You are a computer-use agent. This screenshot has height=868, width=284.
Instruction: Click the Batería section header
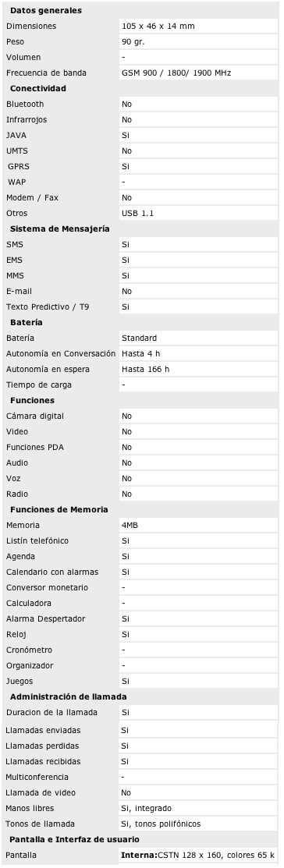point(27,322)
